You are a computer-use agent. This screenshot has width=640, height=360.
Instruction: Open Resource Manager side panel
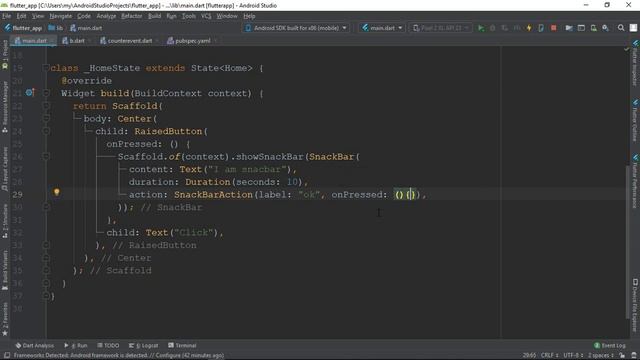coord(5,107)
